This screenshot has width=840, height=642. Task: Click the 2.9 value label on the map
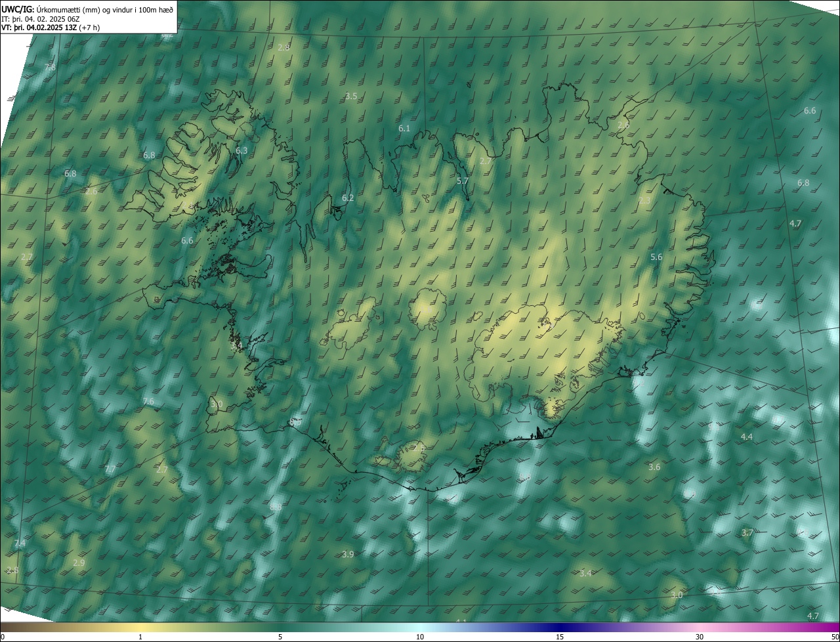[79, 563]
